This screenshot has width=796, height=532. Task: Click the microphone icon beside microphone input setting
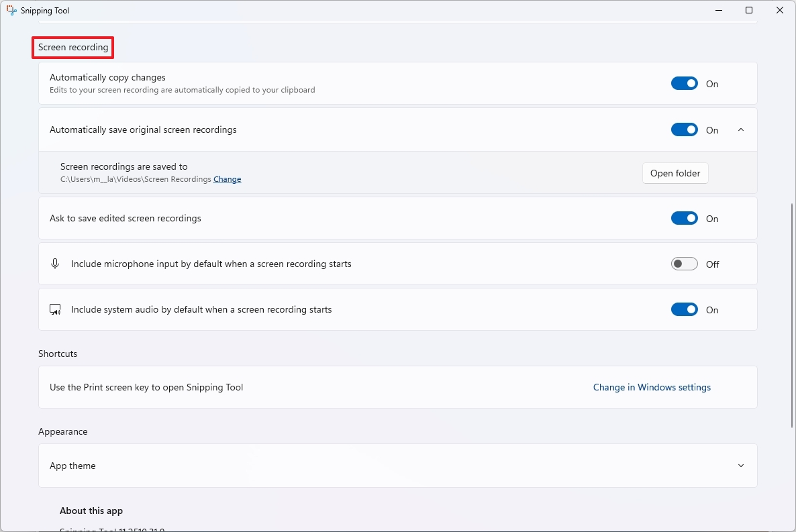[x=55, y=263]
